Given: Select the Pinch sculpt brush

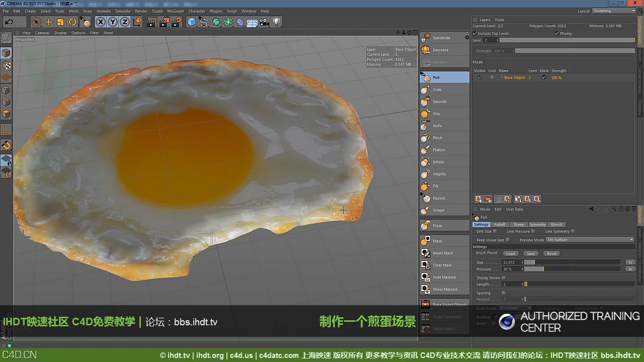Looking at the screenshot, I should (445, 138).
